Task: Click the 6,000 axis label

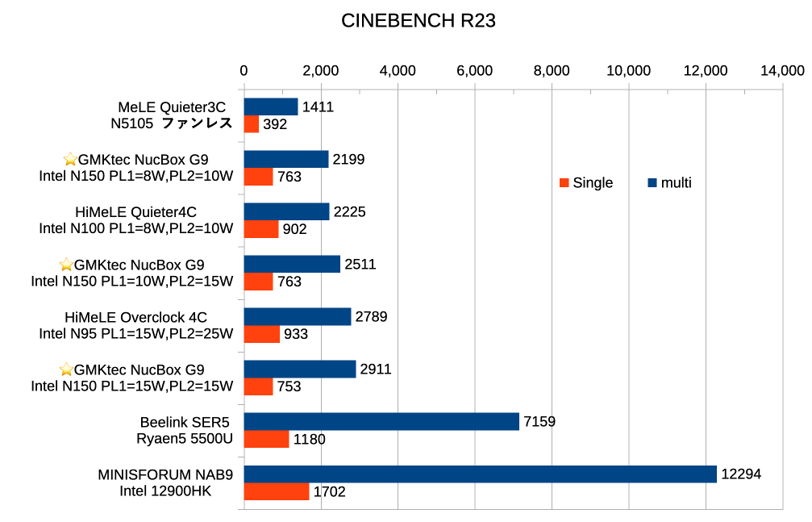Action: click(x=475, y=70)
